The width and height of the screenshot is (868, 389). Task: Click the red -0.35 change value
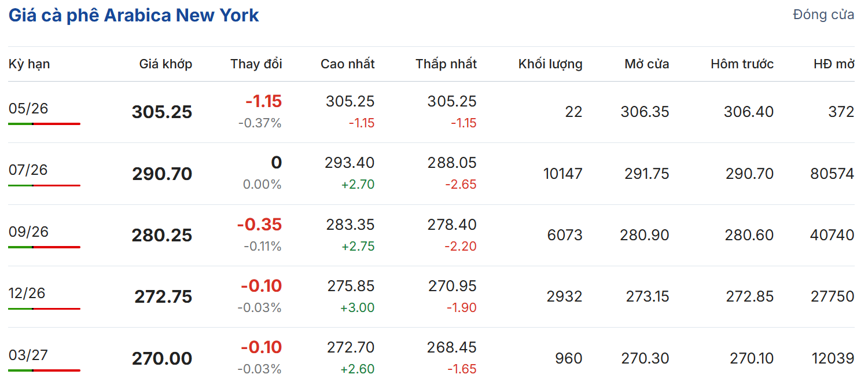[259, 225]
